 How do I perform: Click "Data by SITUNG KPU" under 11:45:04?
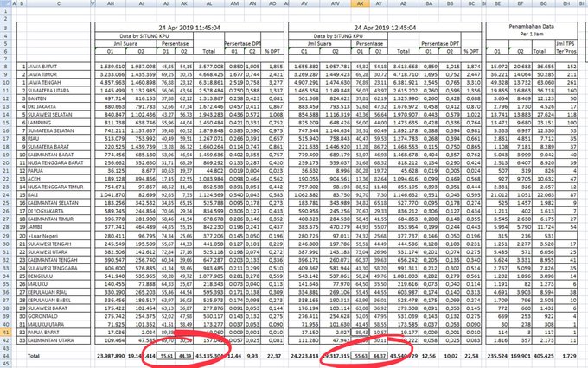144,36
